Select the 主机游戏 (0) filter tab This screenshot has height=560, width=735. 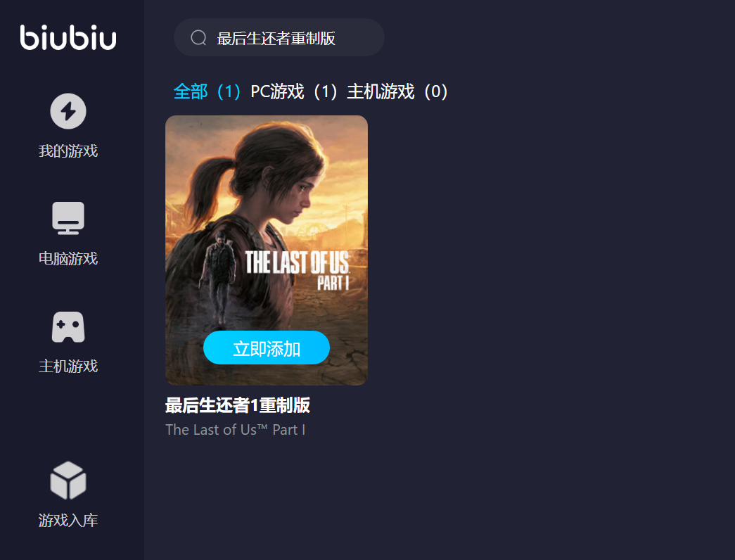397,91
